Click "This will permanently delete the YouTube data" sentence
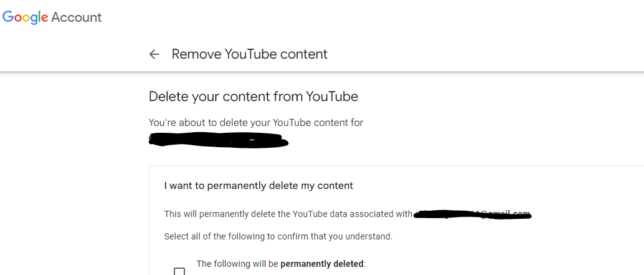This screenshot has height=275, width=644. click(x=288, y=214)
